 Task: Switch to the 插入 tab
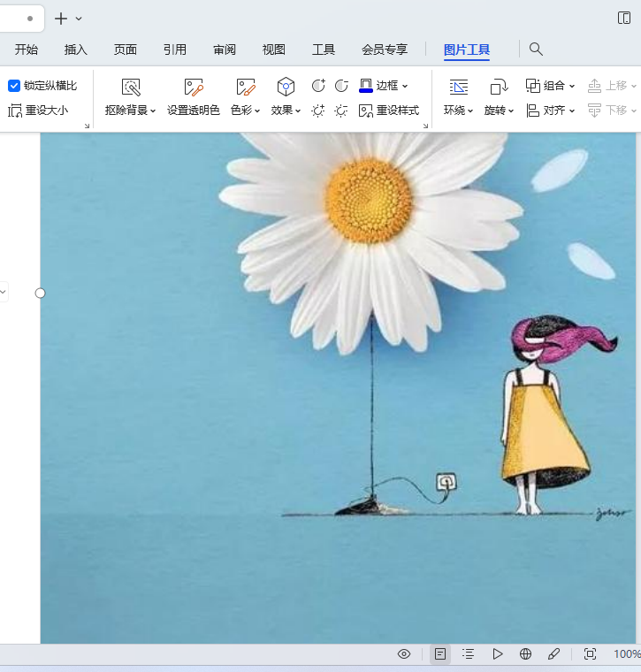point(76,50)
